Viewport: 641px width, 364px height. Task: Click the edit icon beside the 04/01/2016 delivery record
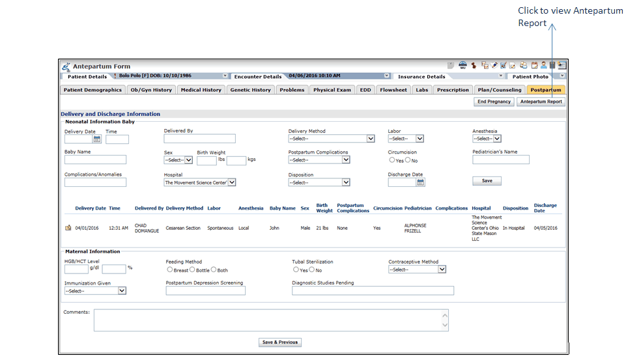coord(68,228)
